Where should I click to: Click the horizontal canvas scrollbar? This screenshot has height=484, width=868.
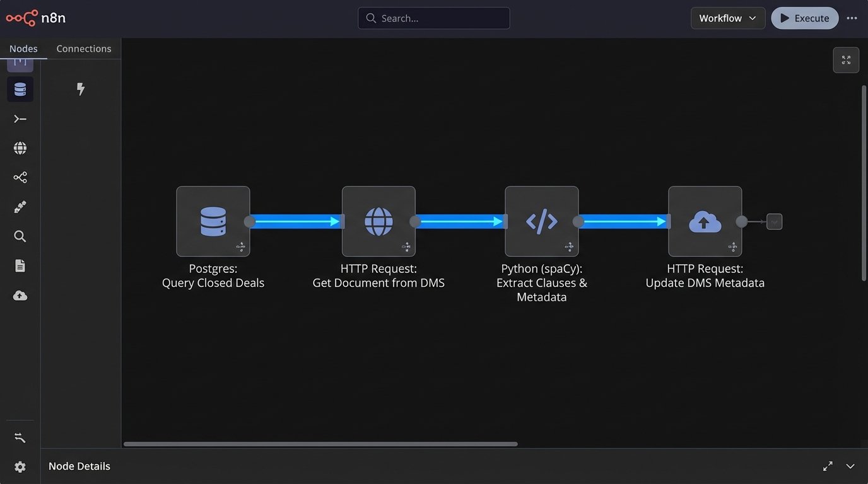pyautogui.click(x=322, y=444)
